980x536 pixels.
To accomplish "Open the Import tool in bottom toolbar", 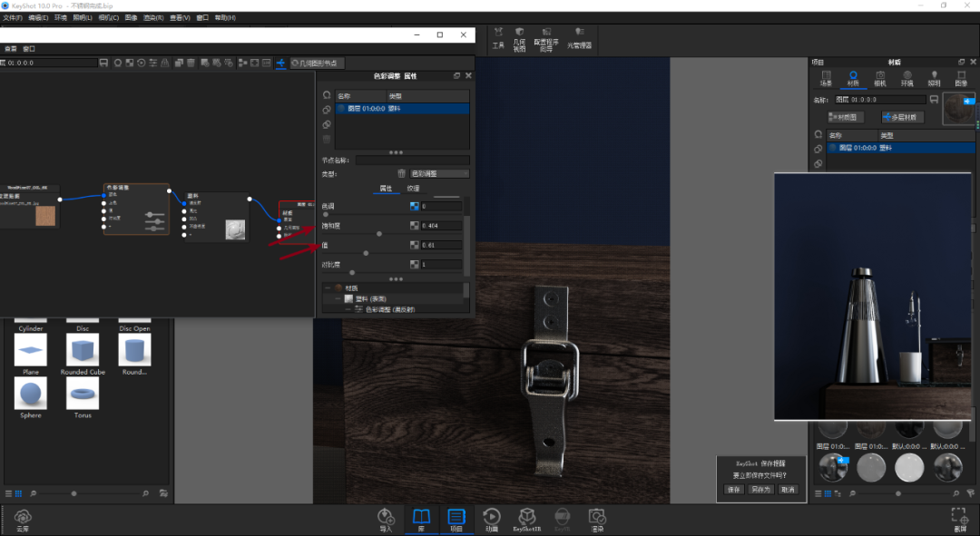I will pos(386,519).
